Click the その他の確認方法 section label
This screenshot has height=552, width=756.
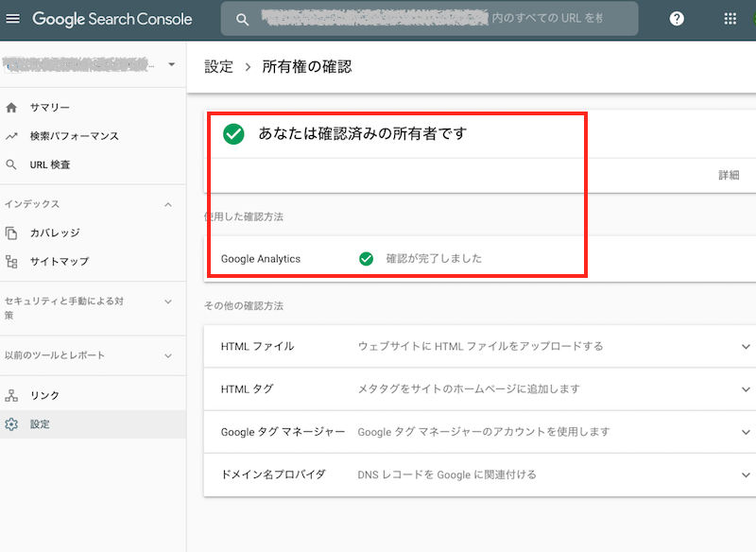coord(244,306)
